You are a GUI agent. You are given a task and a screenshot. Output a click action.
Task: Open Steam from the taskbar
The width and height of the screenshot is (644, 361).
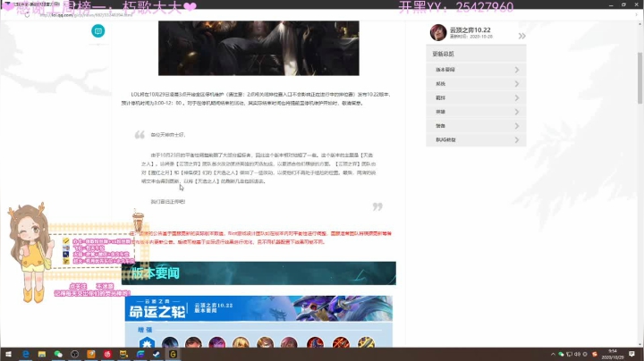point(157,354)
